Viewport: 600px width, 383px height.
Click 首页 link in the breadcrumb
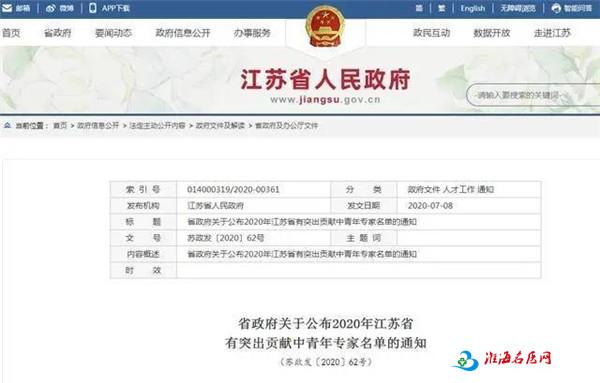pyautogui.click(x=60, y=125)
